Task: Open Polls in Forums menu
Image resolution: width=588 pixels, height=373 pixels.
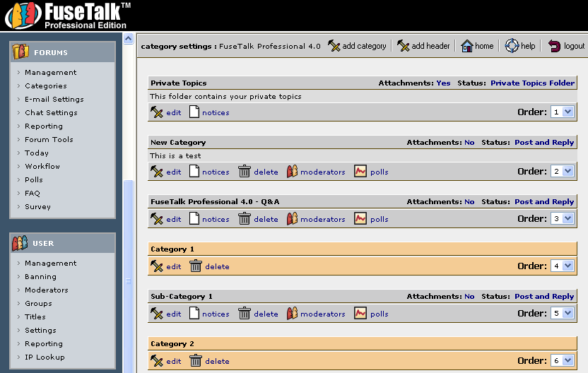Action: [x=34, y=179]
